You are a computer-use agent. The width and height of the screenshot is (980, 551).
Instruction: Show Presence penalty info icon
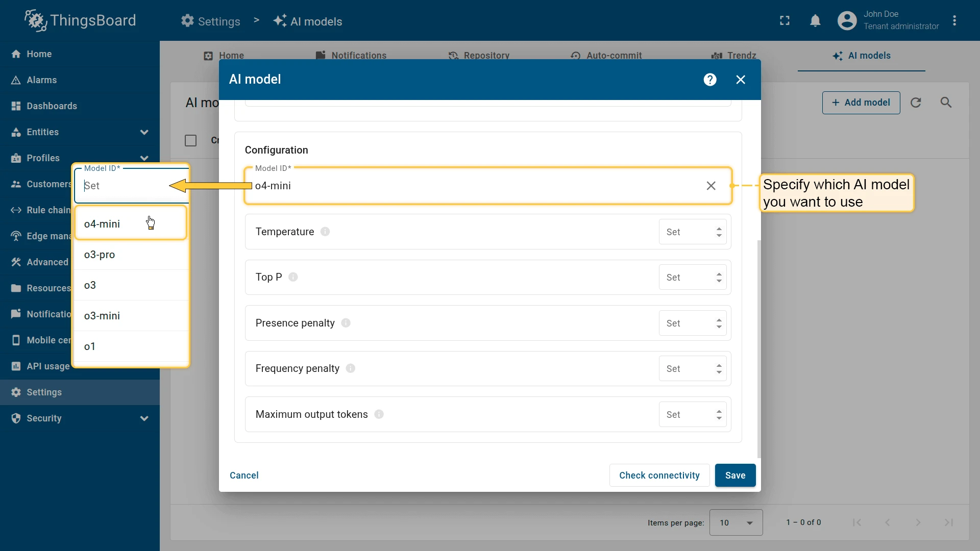click(x=346, y=323)
